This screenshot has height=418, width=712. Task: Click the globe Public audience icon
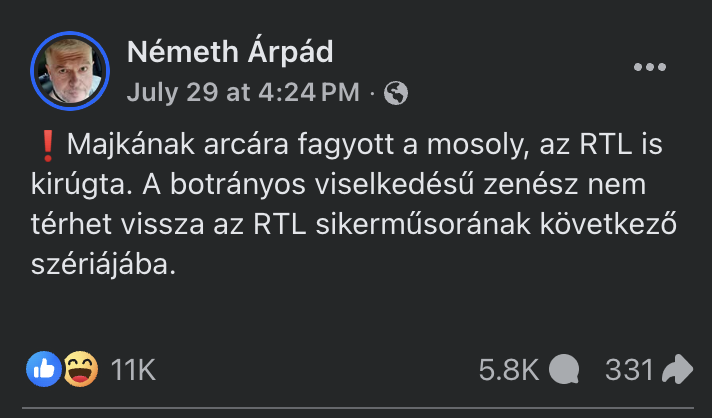(x=396, y=93)
